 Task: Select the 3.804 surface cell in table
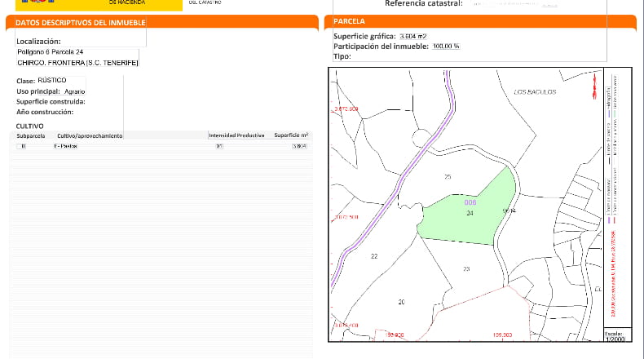pyautogui.click(x=299, y=146)
